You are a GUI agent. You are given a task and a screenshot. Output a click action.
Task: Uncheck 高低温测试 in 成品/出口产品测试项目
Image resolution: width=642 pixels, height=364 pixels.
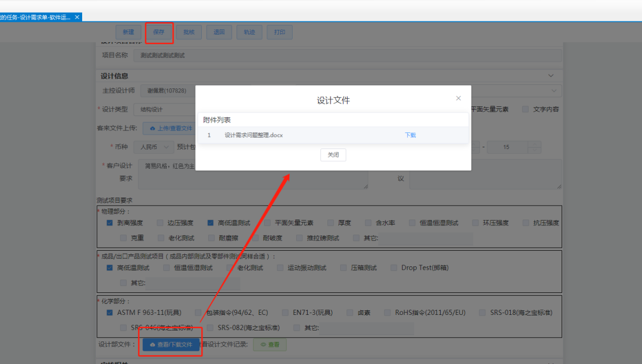pyautogui.click(x=109, y=268)
